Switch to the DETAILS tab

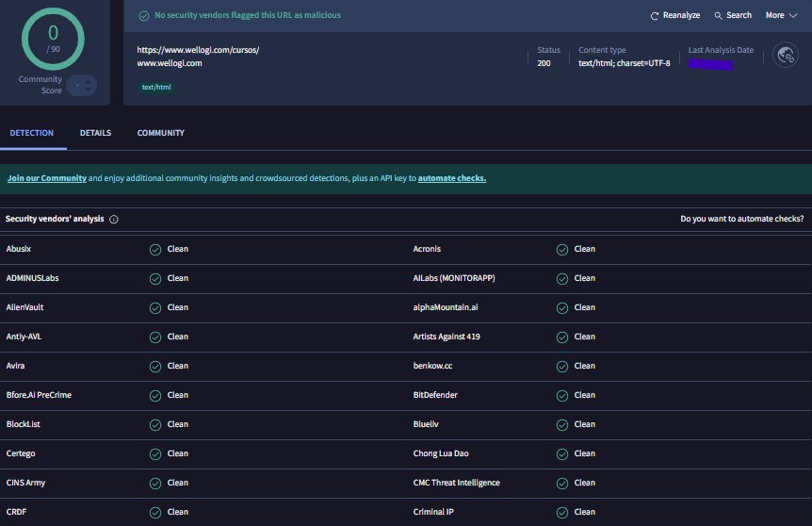95,133
